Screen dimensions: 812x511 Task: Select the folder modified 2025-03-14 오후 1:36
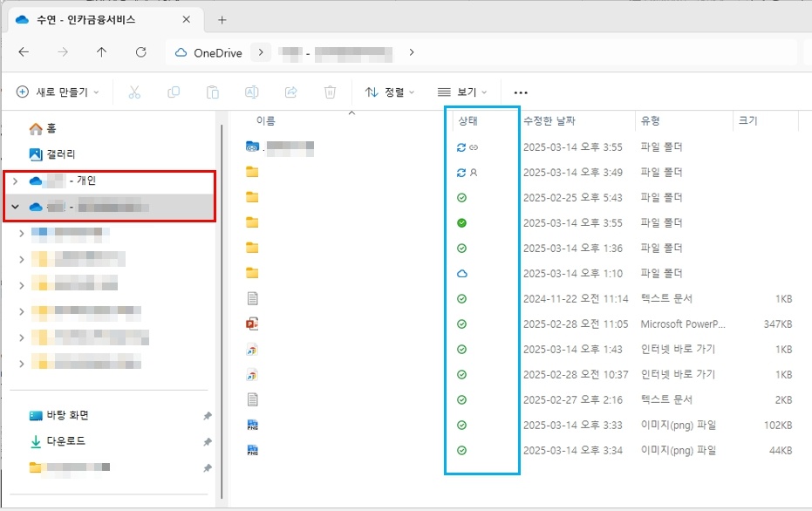coord(252,248)
